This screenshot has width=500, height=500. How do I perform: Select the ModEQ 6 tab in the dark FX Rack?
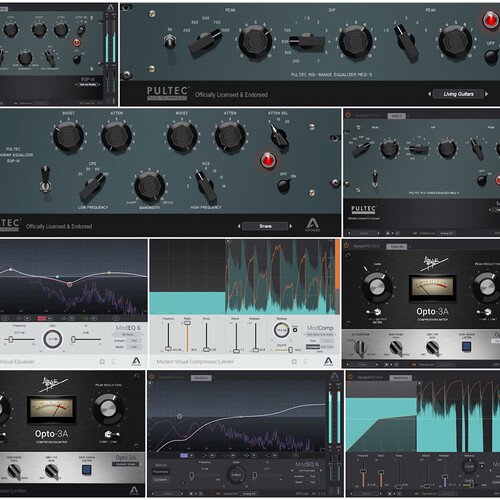pos(201,378)
